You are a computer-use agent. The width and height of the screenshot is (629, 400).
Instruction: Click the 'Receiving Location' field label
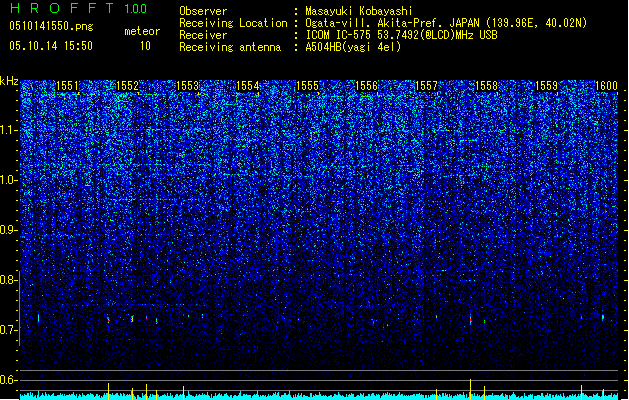tap(233, 23)
